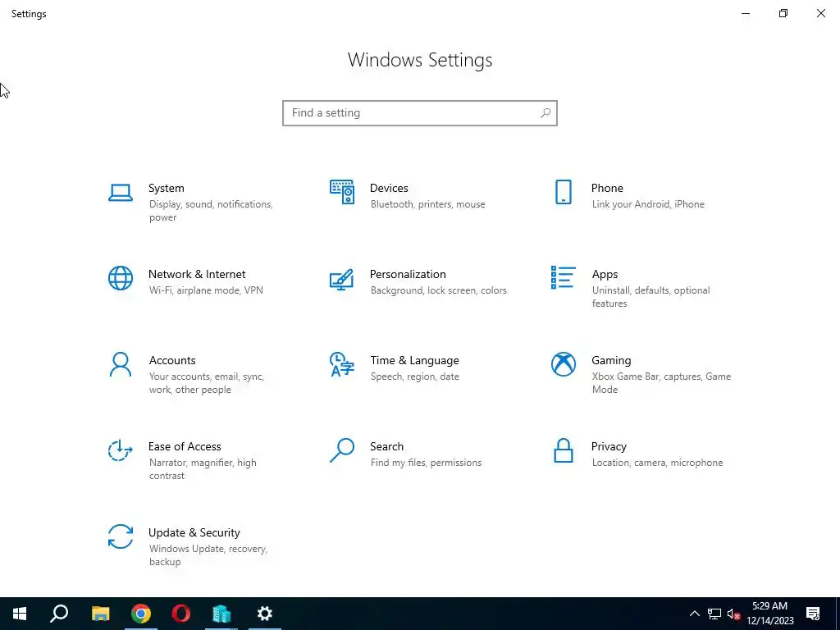
Task: Open the Ease of Access title
Action: click(185, 447)
